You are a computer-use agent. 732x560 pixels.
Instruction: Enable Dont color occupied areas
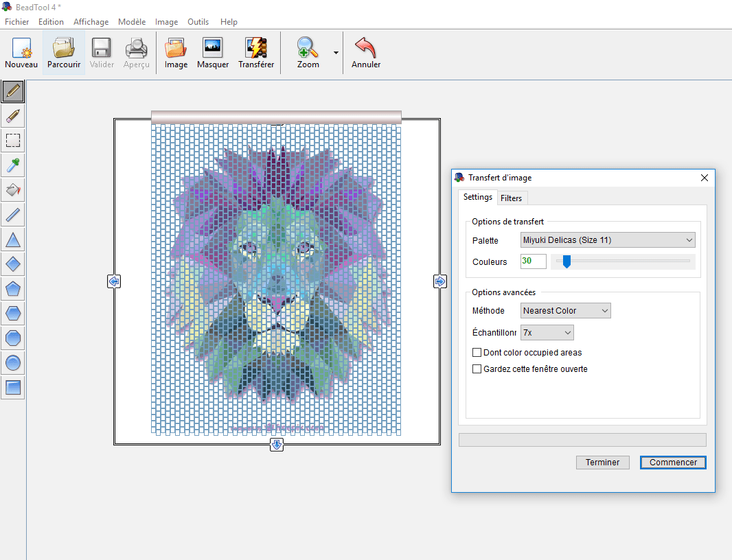coord(477,353)
